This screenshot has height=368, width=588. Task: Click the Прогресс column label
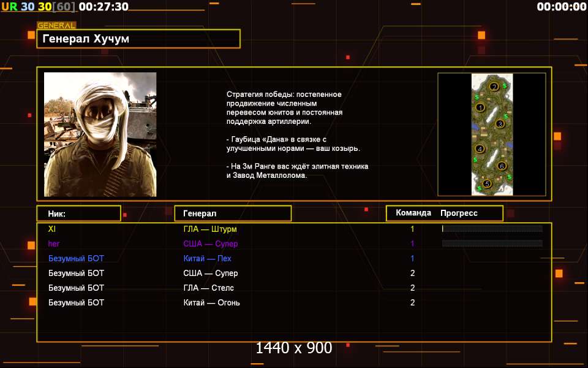(459, 213)
